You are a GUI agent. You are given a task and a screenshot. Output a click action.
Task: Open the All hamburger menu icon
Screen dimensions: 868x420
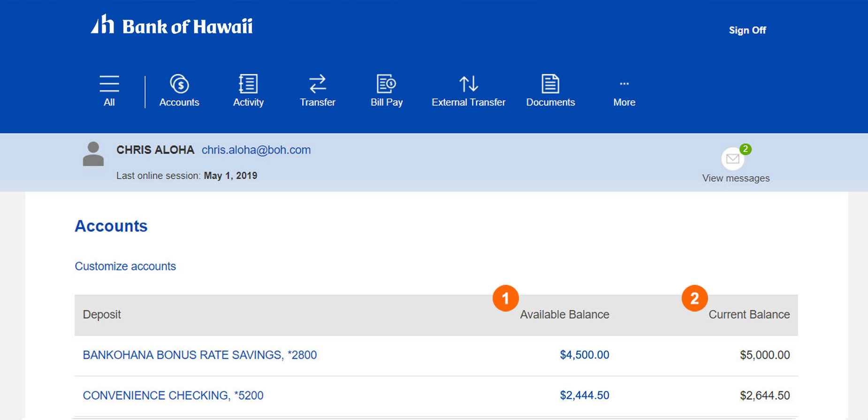click(x=109, y=84)
